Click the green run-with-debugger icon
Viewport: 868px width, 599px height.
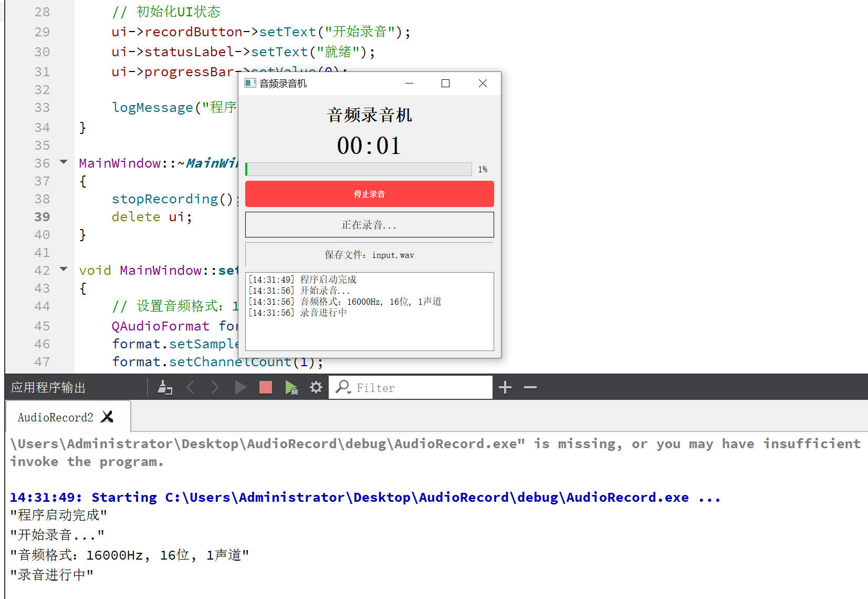click(x=291, y=388)
